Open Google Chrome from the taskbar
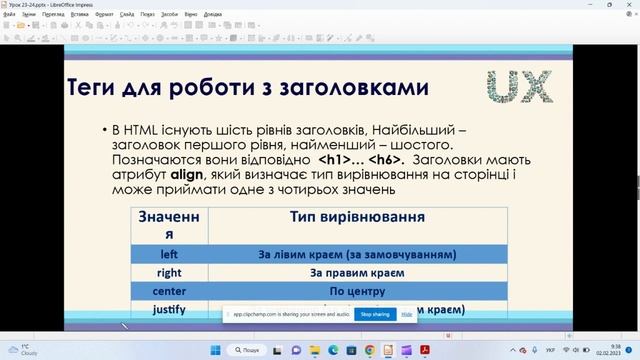 click(370, 350)
